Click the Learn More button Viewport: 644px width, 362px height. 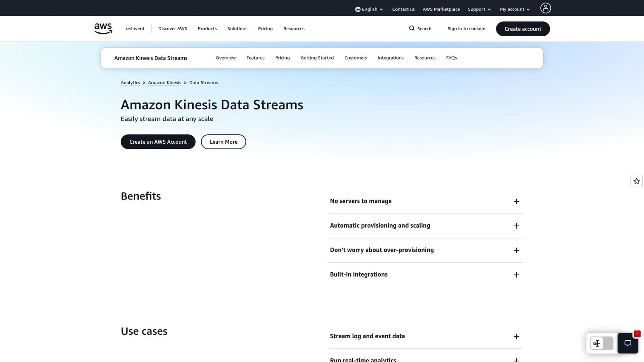coord(223,142)
